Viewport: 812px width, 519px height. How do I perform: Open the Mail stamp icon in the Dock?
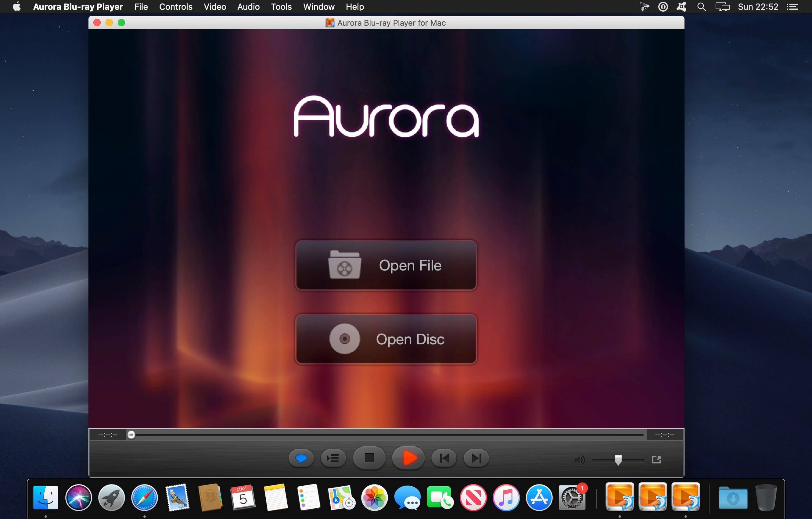pyautogui.click(x=177, y=497)
